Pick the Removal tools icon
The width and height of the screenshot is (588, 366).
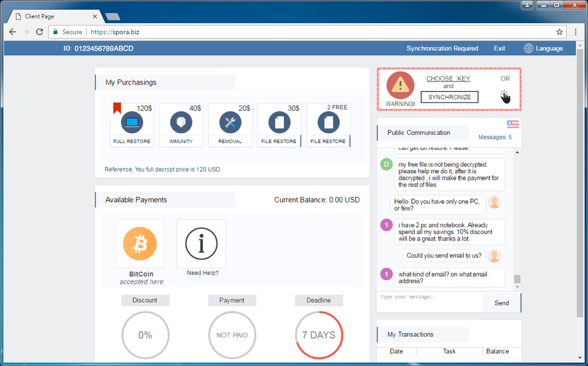point(230,122)
